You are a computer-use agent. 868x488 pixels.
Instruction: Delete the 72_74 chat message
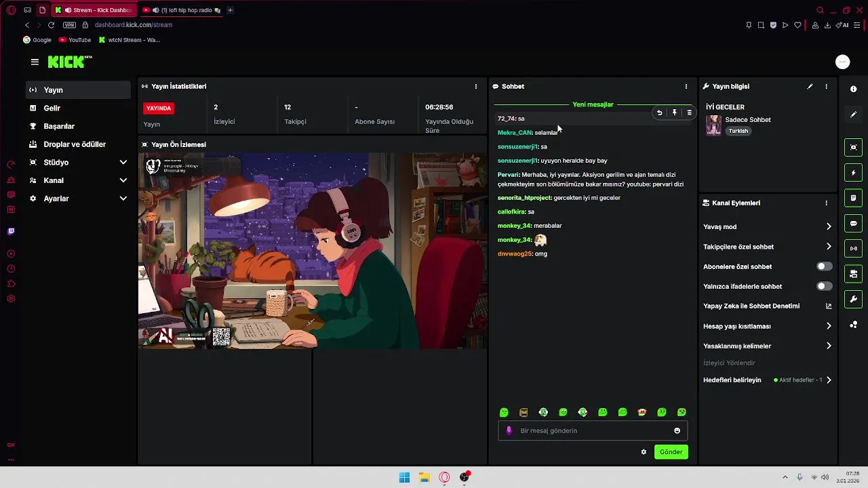tap(689, 113)
